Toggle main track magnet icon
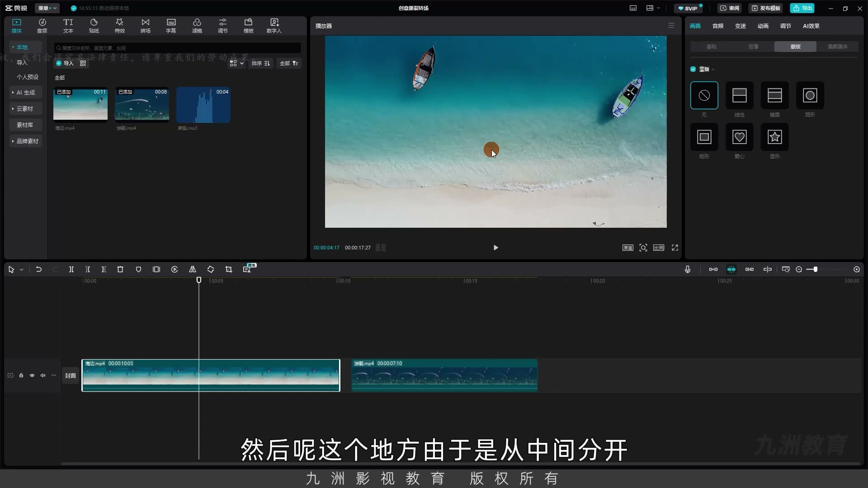The width and height of the screenshot is (868, 488). coord(713,269)
